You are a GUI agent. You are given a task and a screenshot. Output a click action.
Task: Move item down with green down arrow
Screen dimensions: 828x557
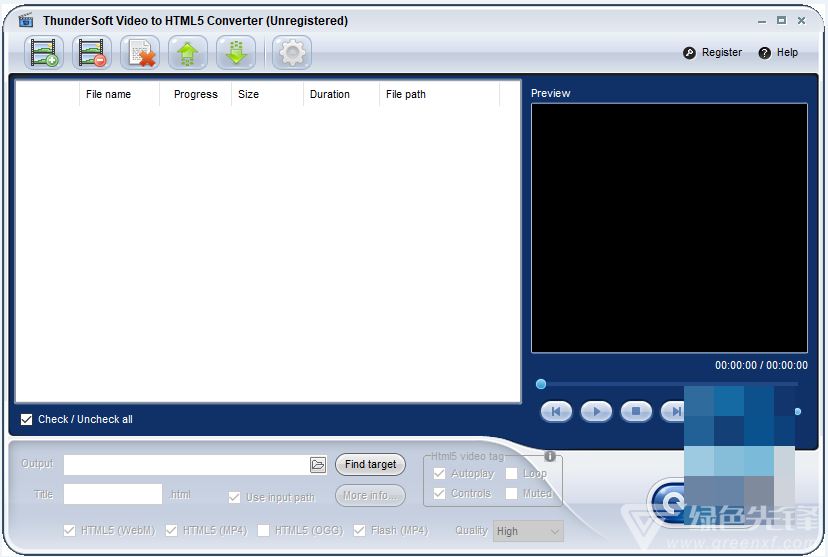[236, 53]
